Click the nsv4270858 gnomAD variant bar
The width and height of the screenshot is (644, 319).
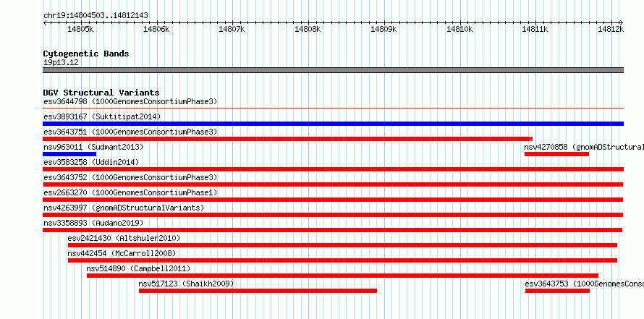(x=556, y=154)
